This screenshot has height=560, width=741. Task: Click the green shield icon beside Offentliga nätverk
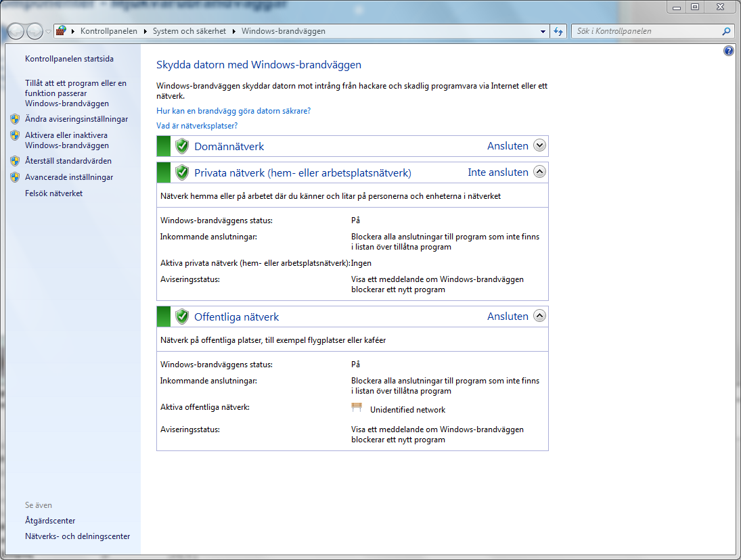(x=181, y=317)
